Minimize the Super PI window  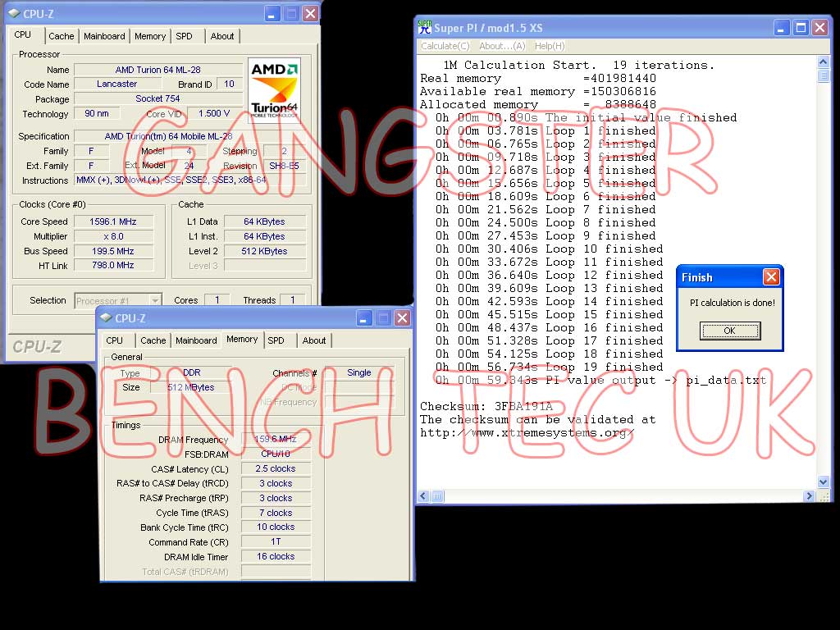click(x=782, y=27)
